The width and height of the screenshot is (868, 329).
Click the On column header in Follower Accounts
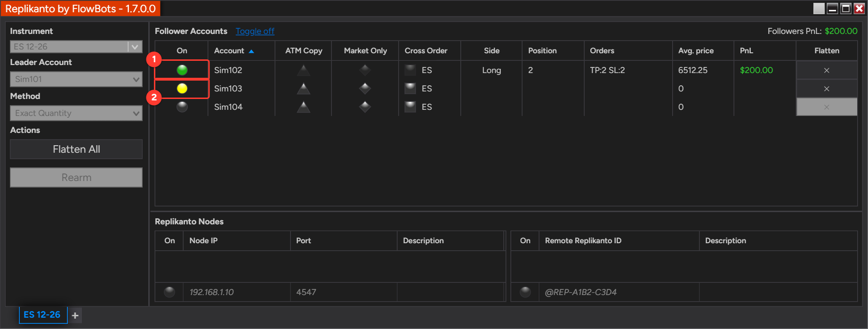click(x=182, y=50)
